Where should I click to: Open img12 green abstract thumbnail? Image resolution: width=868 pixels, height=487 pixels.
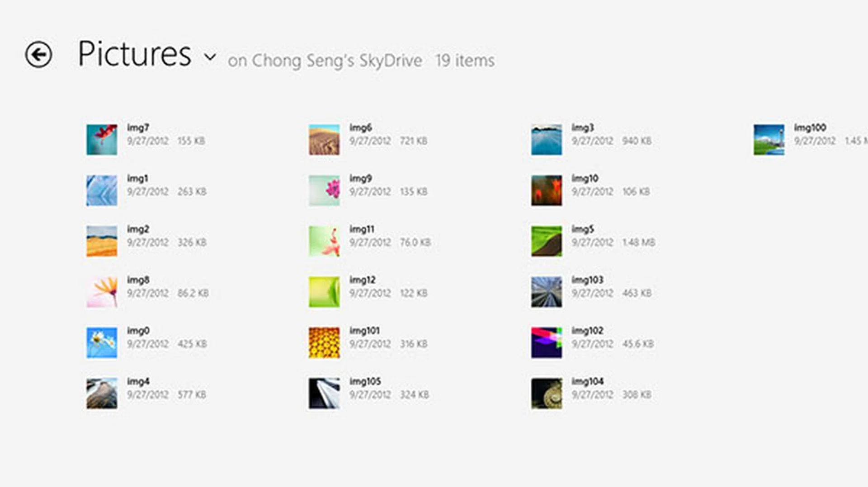click(324, 292)
